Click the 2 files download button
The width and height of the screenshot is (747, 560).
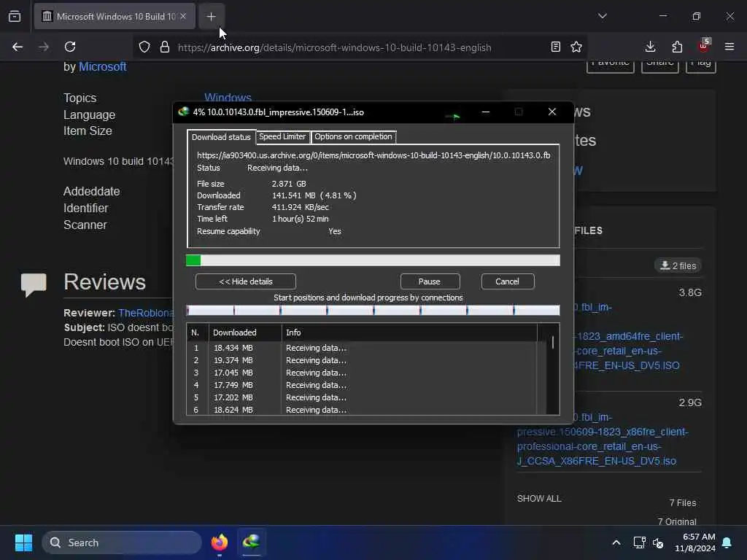[x=678, y=265]
